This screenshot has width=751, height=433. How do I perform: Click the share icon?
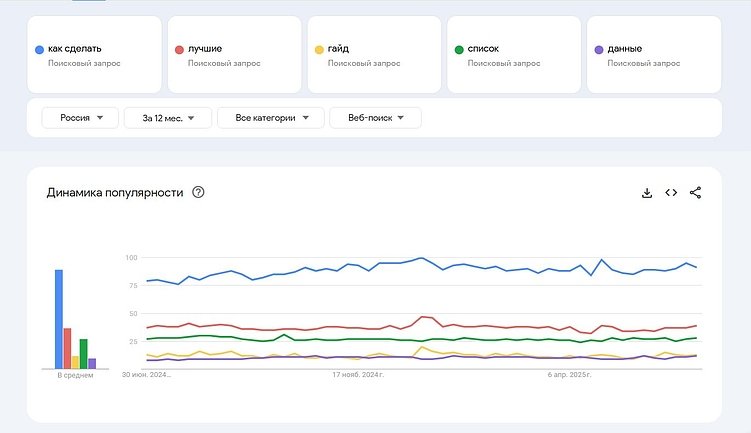(x=696, y=193)
